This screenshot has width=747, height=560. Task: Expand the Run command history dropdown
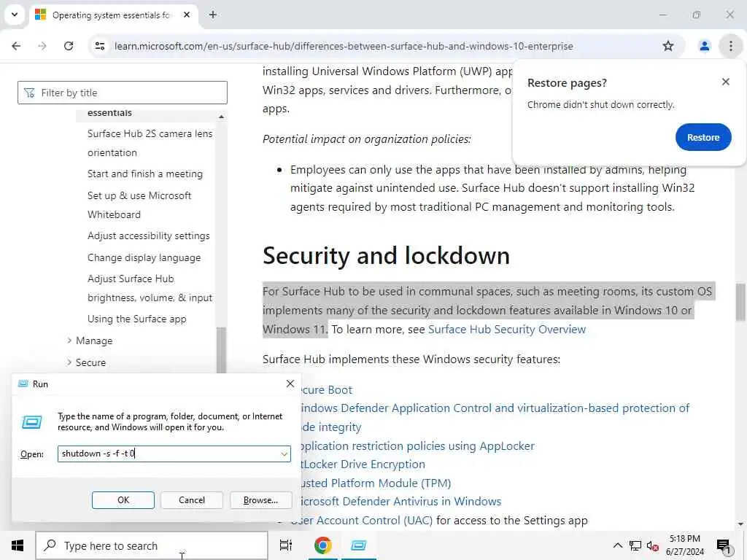(x=285, y=454)
